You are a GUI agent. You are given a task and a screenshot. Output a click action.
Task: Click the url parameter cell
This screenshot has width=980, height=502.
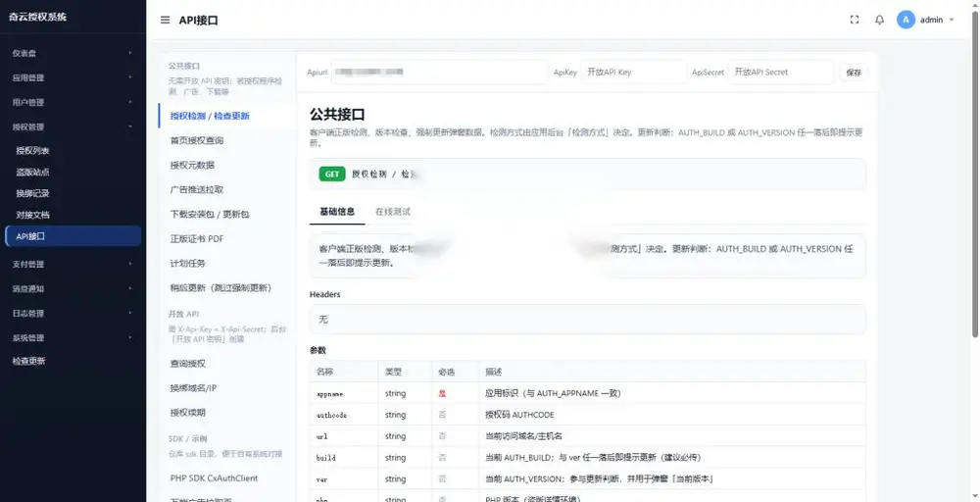pos(344,435)
